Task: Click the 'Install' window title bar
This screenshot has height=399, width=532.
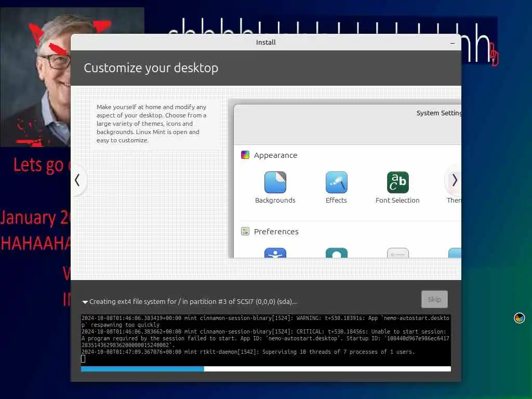Action: tap(265, 43)
